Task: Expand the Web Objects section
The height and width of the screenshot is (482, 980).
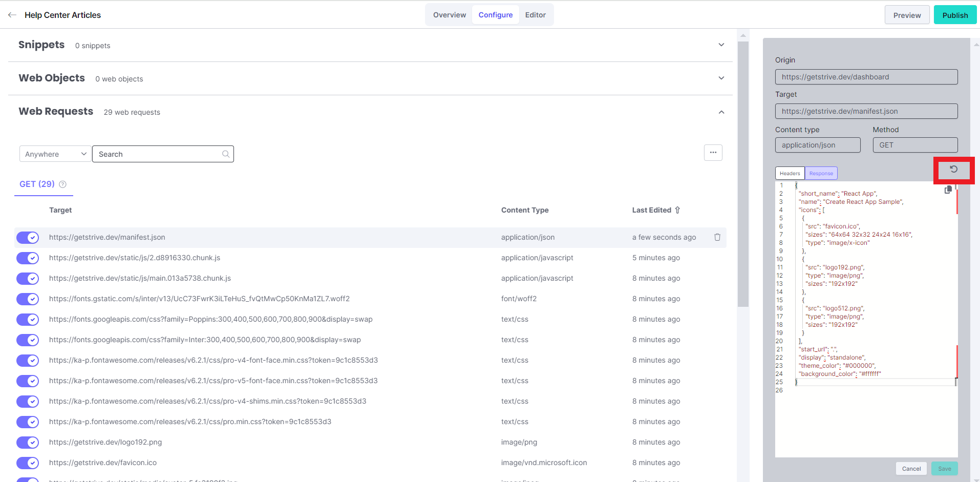Action: 721,78
